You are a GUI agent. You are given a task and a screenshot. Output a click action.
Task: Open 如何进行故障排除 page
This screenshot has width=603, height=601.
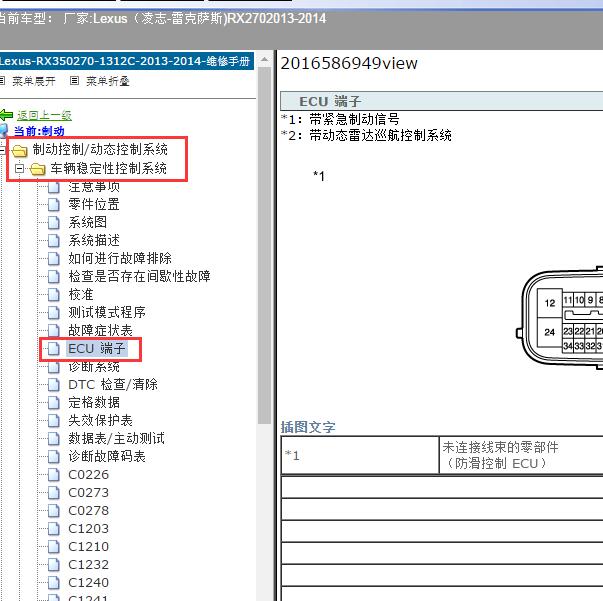pos(120,258)
